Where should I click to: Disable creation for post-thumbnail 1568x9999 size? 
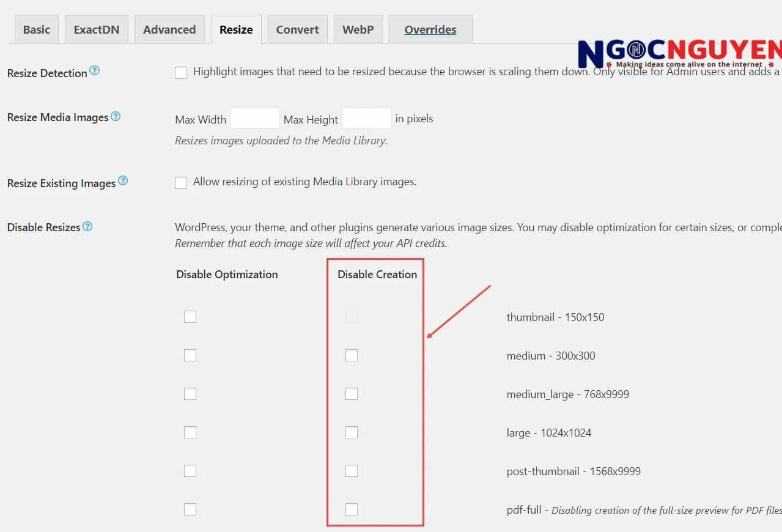pyautogui.click(x=352, y=471)
